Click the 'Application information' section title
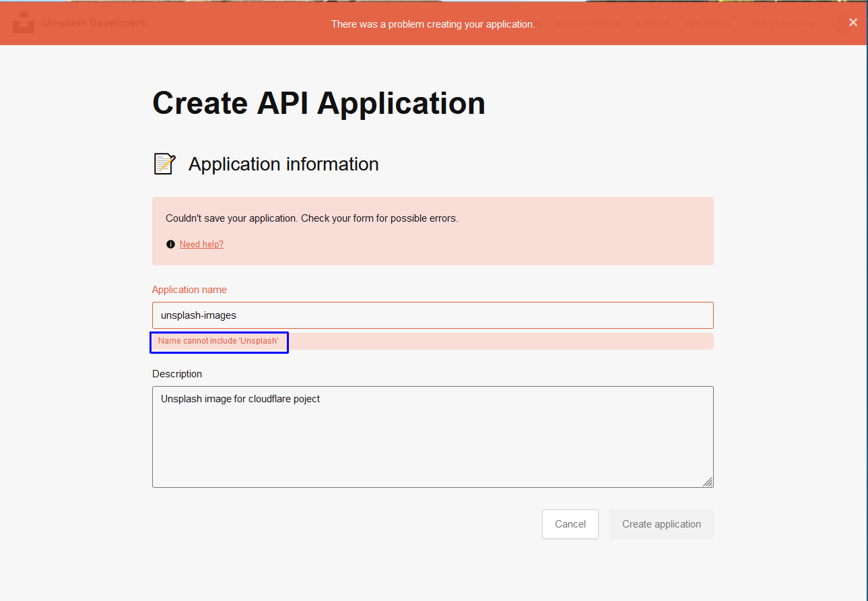 [x=283, y=164]
